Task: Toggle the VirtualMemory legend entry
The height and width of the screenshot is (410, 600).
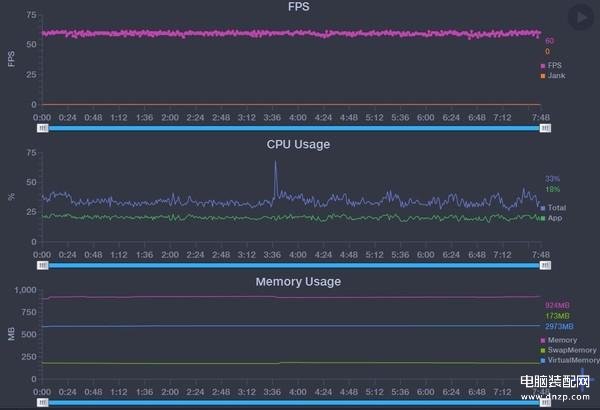Action: (569, 360)
